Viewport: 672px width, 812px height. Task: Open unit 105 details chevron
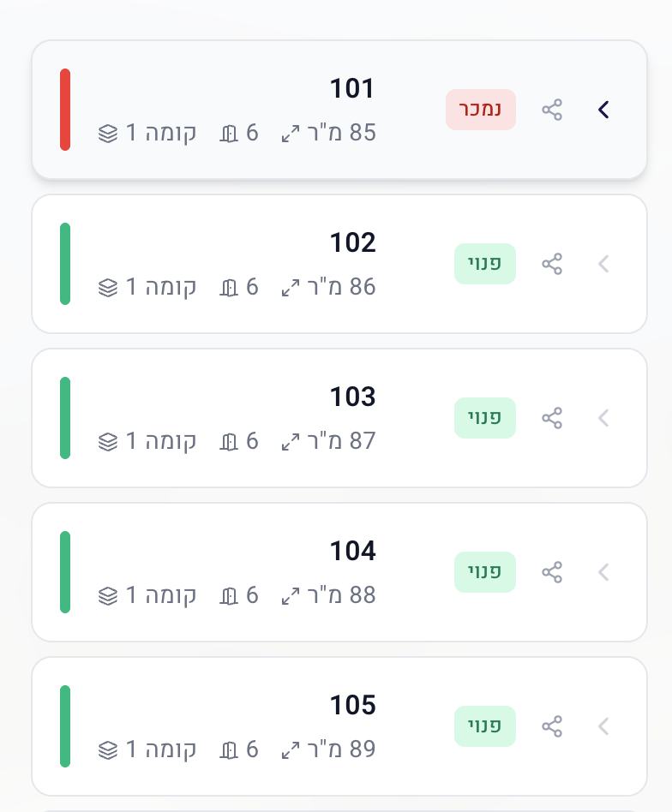pyautogui.click(x=603, y=726)
